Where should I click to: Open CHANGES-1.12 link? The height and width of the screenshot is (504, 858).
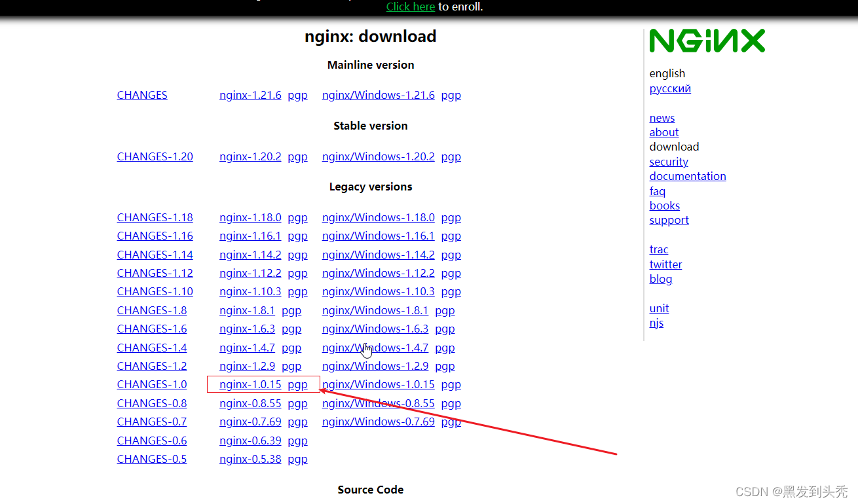(x=155, y=273)
